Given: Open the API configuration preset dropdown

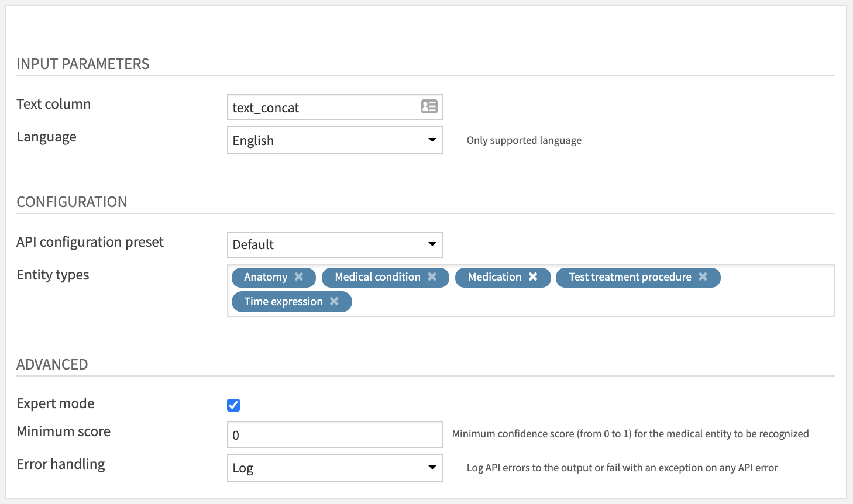Looking at the screenshot, I should pos(432,244).
